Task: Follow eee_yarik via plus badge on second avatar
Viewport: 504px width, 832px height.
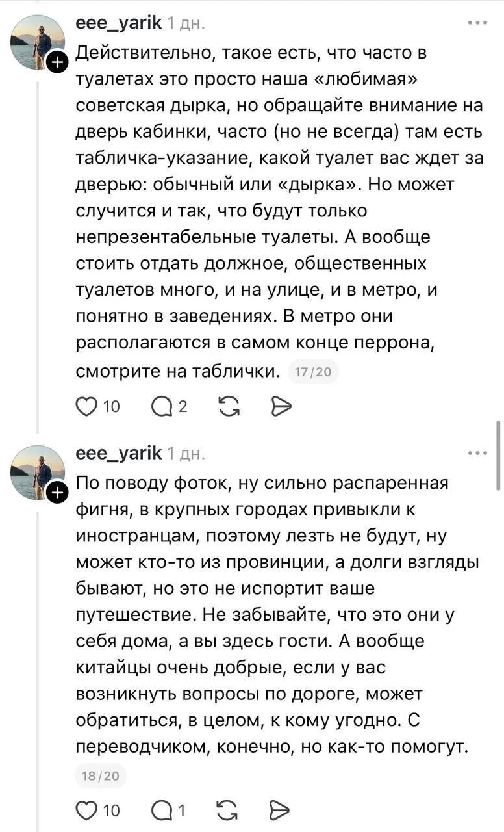Action: tap(58, 493)
